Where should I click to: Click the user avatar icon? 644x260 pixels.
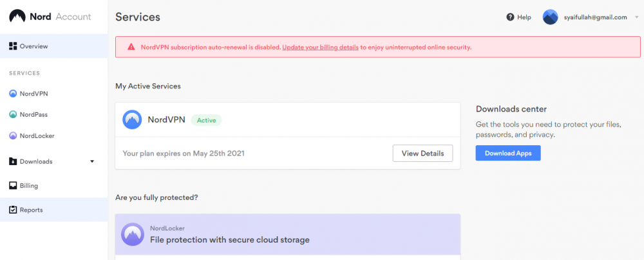[550, 17]
